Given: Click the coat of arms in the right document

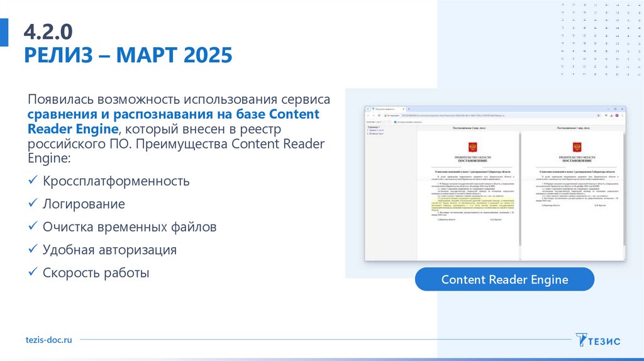Looking at the screenshot, I should pos(577,147).
